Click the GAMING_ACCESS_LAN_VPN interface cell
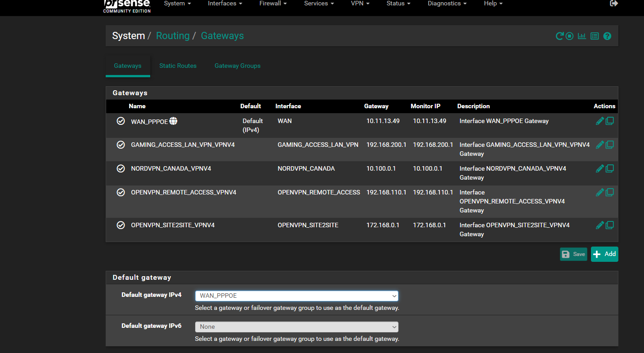 318,145
